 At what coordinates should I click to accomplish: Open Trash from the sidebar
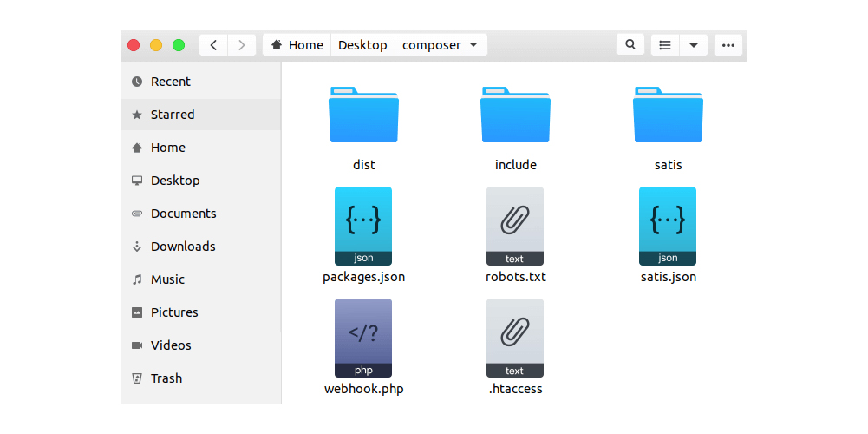166,378
